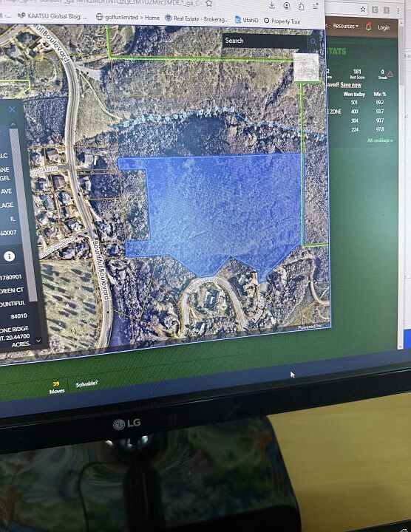Open UtahID bookmark
The image size is (411, 532).
pos(246,20)
